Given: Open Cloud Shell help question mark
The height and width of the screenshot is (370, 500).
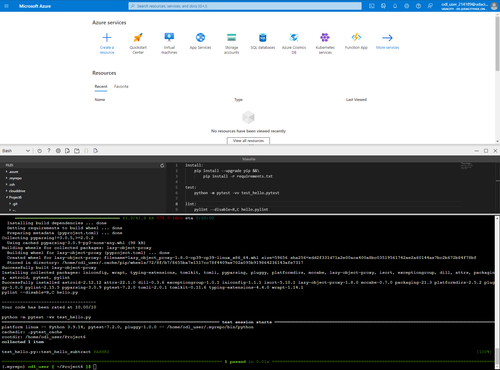Looking at the screenshot, I should [x=49, y=151].
